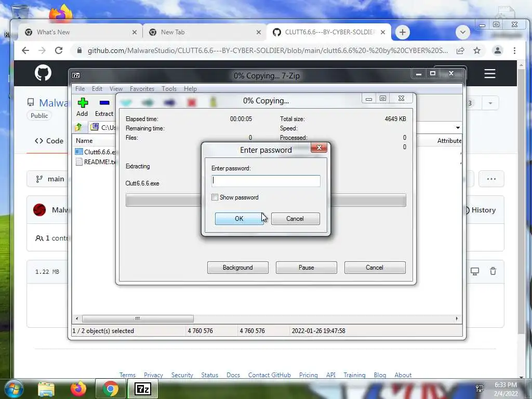Viewport: 532px width, 399px height.
Task: Click the extraction progress bar
Action: (265, 200)
